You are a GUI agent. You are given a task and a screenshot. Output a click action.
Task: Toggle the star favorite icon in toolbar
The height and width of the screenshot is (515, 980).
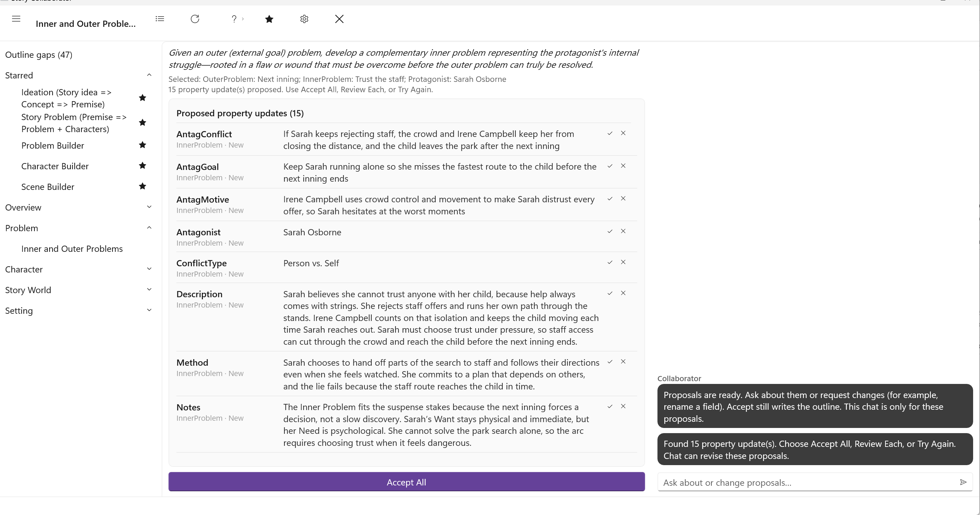[269, 19]
